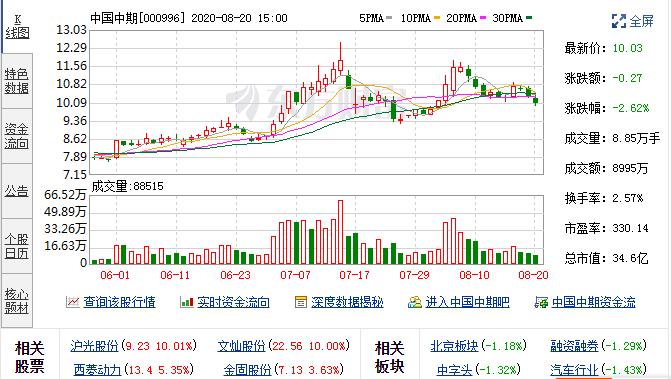
Task: Open the 资金流向 tab
Action: pos(17,136)
